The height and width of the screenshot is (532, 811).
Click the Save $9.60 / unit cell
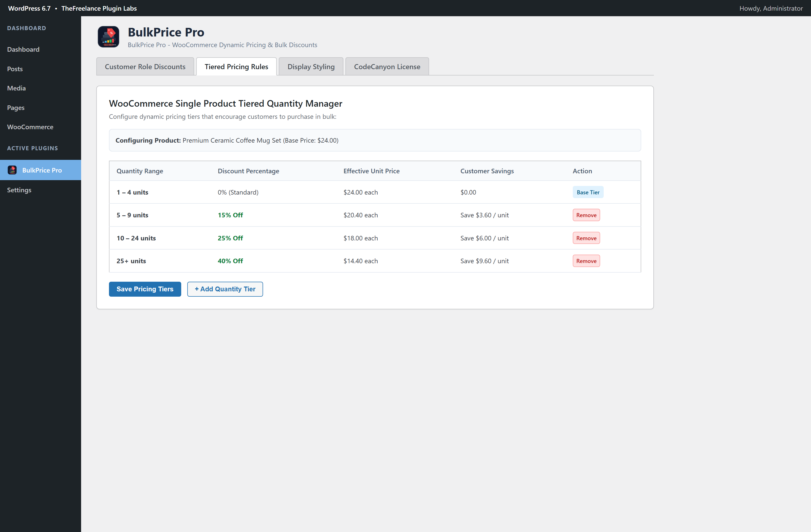coord(485,261)
